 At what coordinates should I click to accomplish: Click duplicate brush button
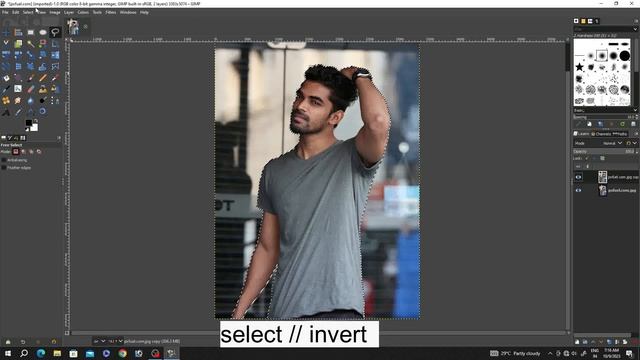click(600, 124)
